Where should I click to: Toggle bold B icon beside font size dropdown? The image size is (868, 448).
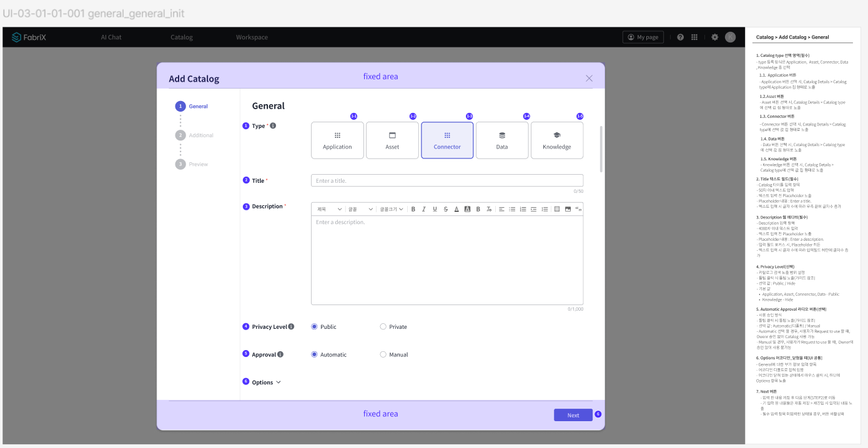coord(413,209)
